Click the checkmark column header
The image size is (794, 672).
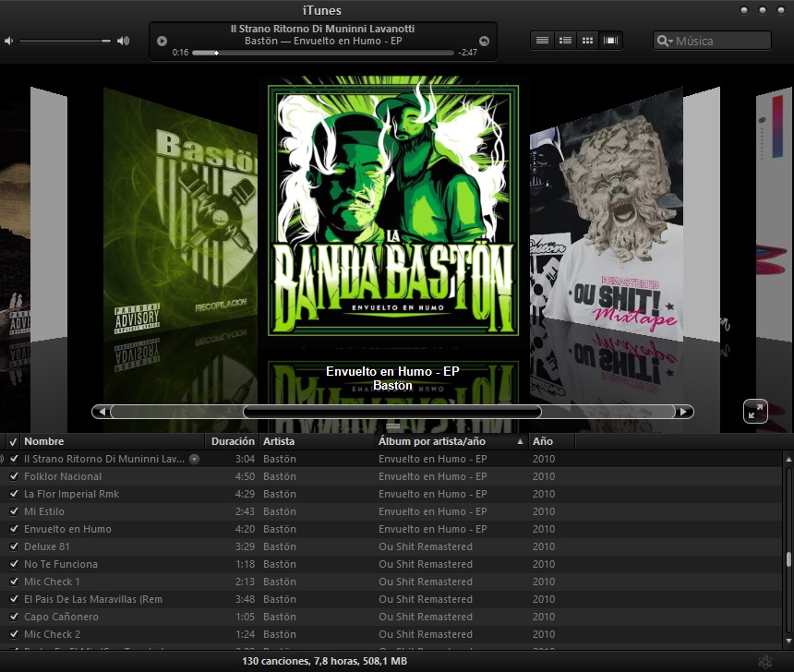click(x=13, y=441)
